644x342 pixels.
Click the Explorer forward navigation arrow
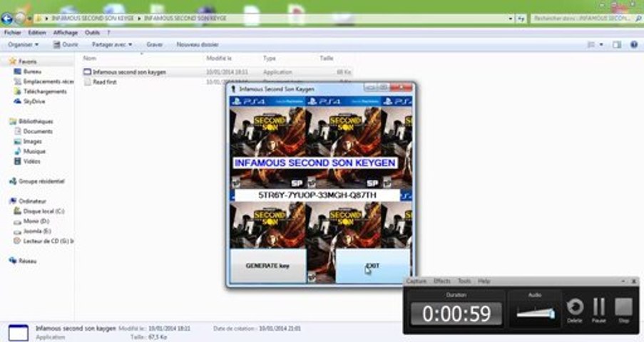tap(20, 19)
